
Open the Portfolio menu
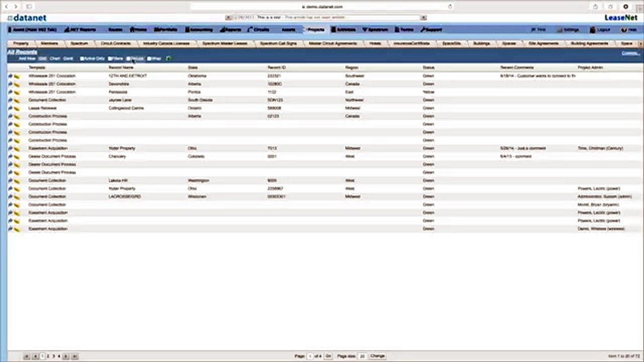(166, 30)
